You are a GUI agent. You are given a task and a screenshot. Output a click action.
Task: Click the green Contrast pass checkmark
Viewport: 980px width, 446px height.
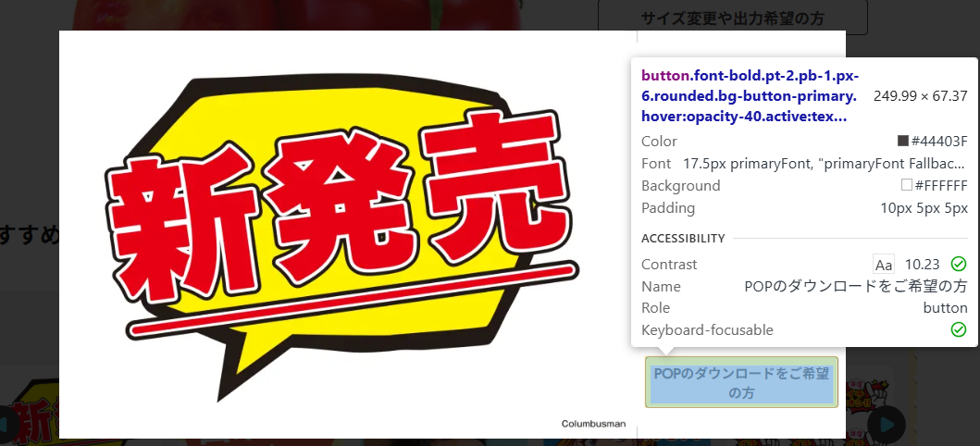[x=959, y=264]
